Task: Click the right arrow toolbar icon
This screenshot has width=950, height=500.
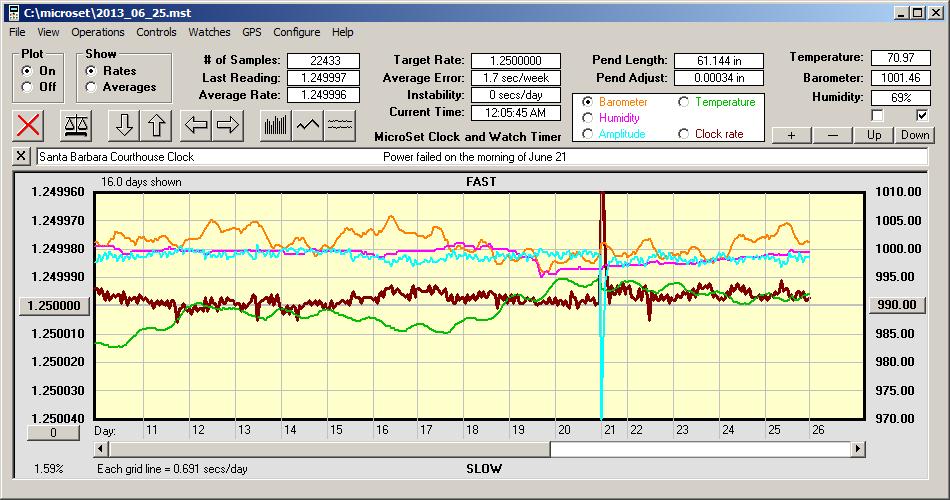Action: (x=228, y=125)
